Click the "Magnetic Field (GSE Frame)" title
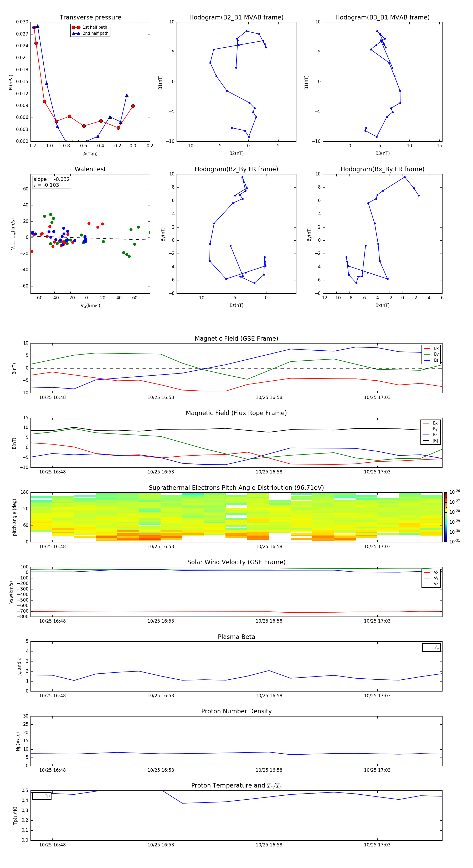 pos(236,339)
